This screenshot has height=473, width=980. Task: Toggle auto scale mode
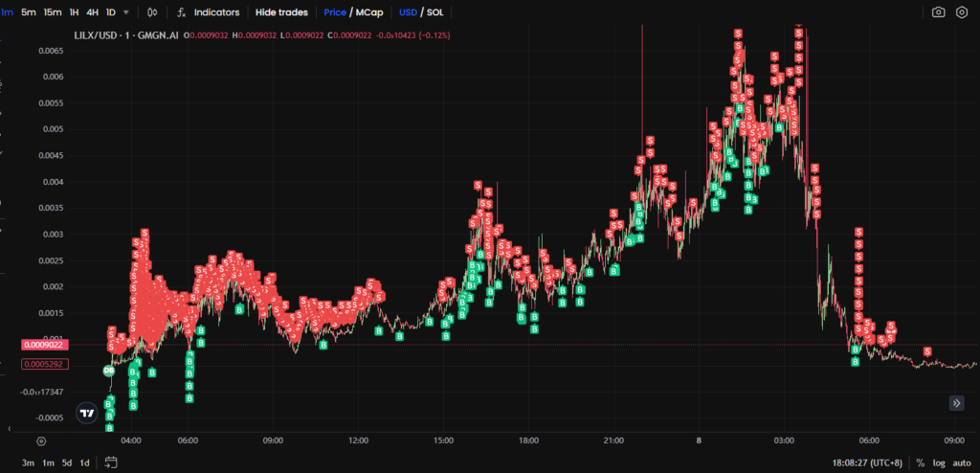pos(961,462)
